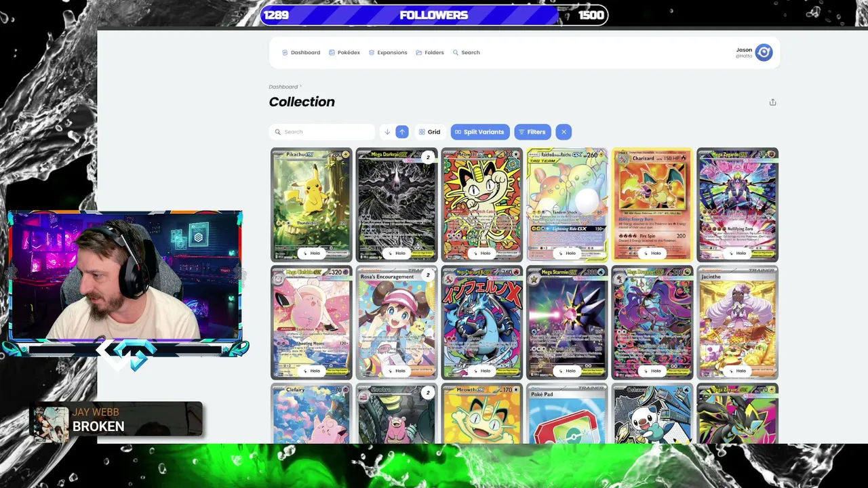
Task: Click the Holo badge on Raichu GX card
Action: pos(567,253)
